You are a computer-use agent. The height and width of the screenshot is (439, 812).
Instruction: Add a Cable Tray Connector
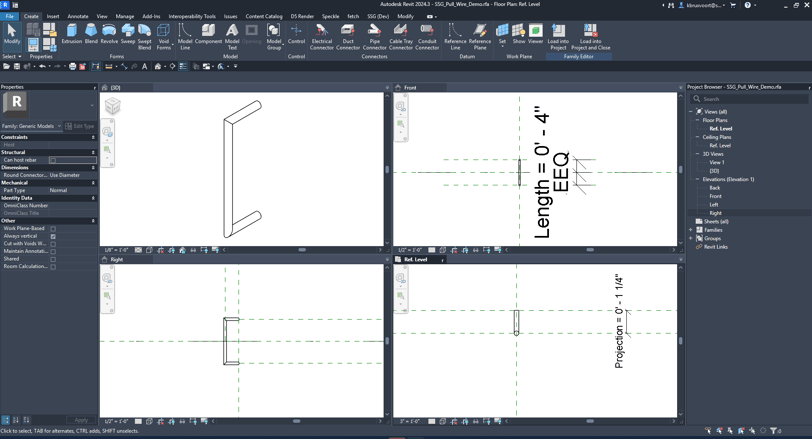pyautogui.click(x=401, y=36)
